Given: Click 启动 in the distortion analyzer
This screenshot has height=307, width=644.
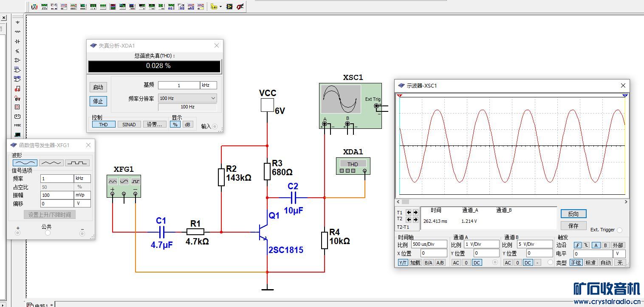Looking at the screenshot, I should click(98, 87).
